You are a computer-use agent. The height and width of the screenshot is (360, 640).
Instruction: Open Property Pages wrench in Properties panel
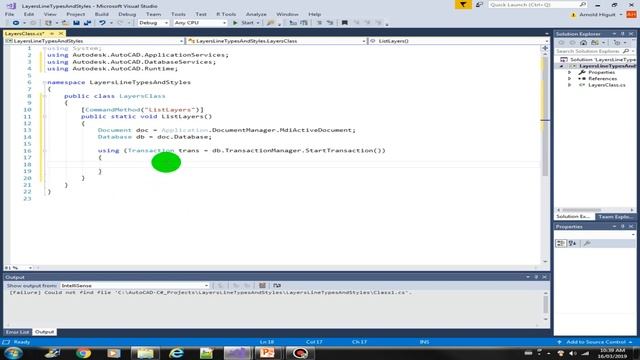[x=587, y=243]
